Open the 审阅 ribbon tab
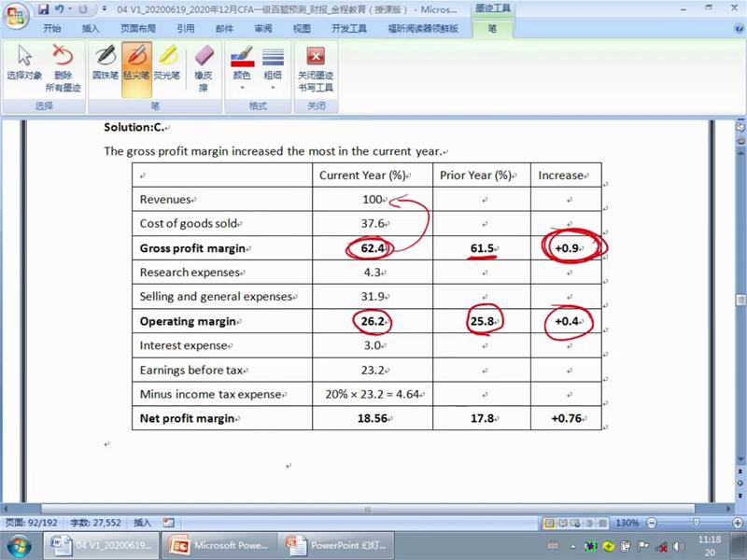The image size is (747, 560). (x=262, y=29)
